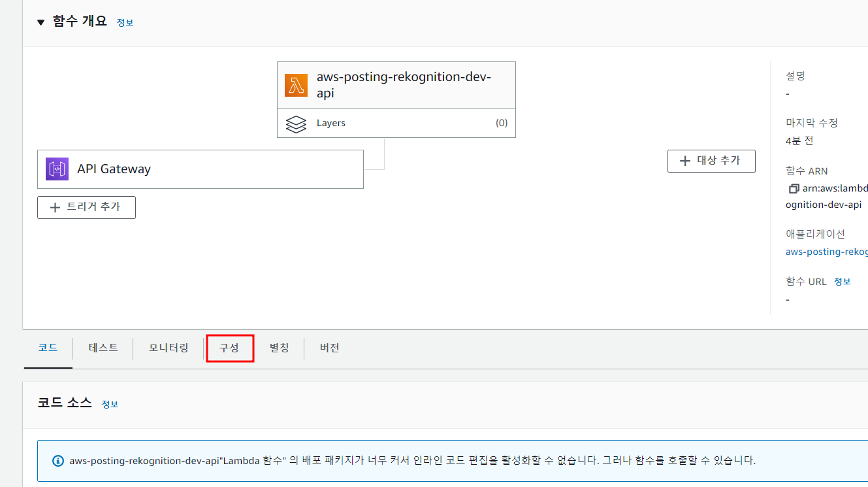This screenshot has height=487, width=868.
Task: Click the 설명 label
Action: [x=796, y=76]
